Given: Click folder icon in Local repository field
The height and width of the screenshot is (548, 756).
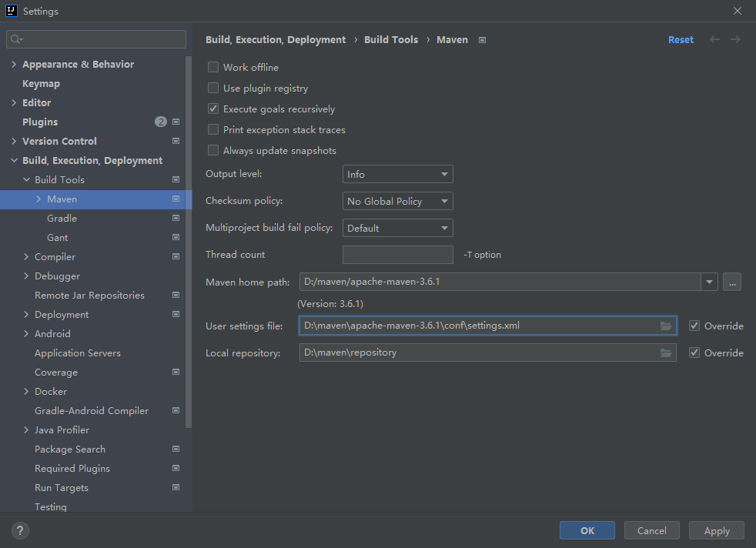Looking at the screenshot, I should (666, 353).
